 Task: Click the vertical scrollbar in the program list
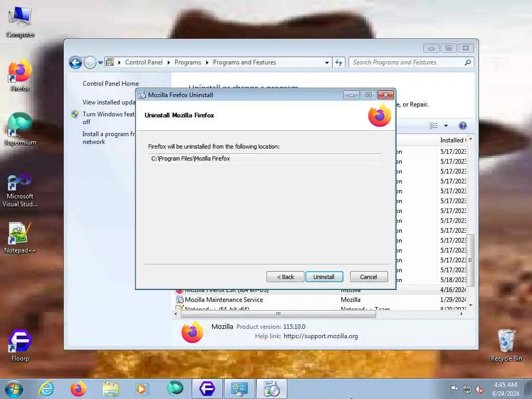pyautogui.click(x=470, y=260)
